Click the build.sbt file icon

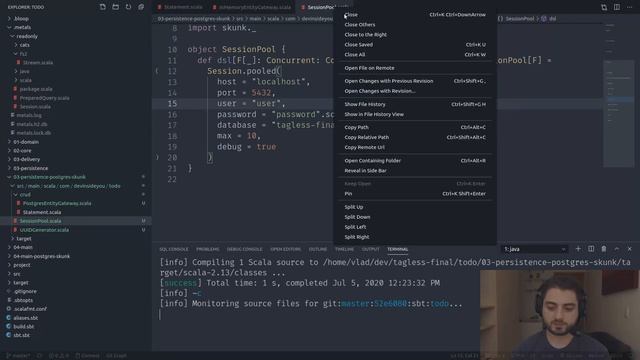pyautogui.click(x=9, y=327)
